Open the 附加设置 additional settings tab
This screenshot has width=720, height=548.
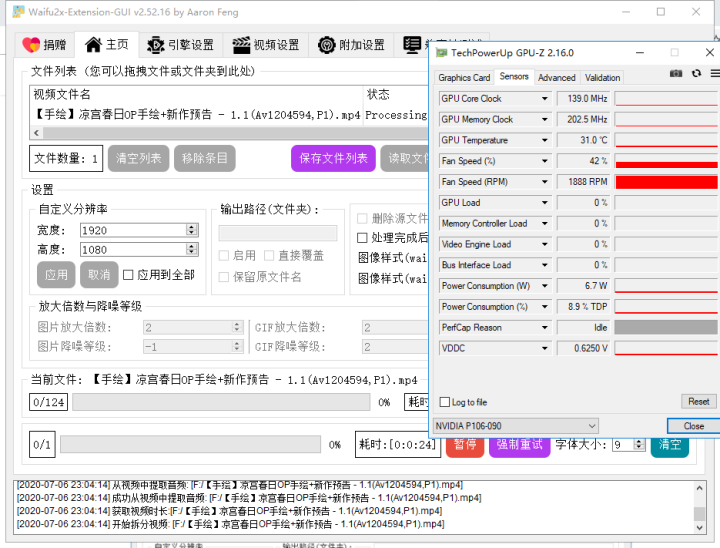pyautogui.click(x=351, y=45)
